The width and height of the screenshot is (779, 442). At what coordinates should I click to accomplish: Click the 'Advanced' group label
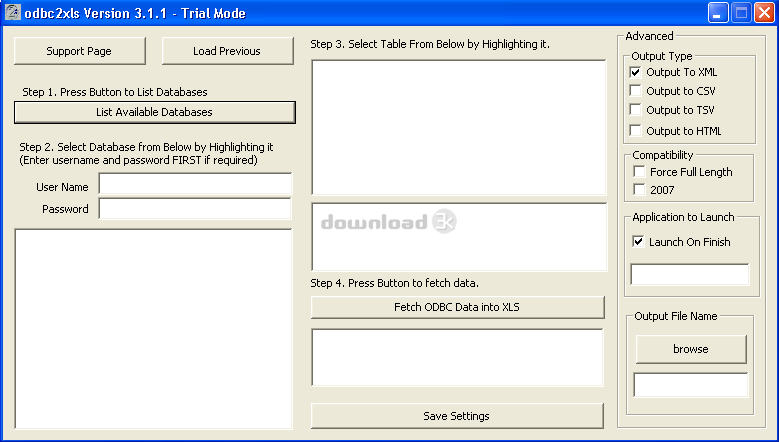click(649, 36)
